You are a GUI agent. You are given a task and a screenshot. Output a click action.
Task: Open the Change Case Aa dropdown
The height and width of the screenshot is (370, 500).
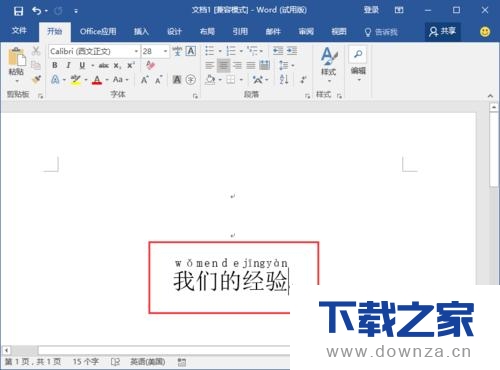pyautogui.click(x=120, y=80)
